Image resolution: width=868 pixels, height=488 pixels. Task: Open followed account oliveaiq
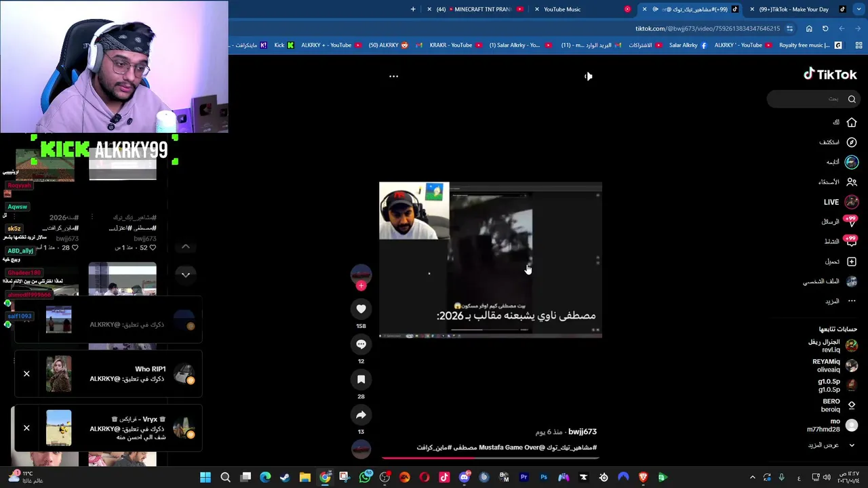tap(835, 366)
